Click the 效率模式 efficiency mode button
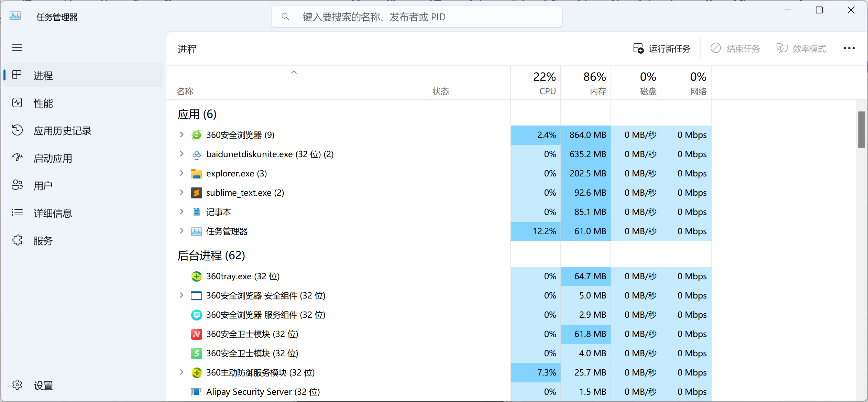Screen dimensions: 868x402 [801, 49]
